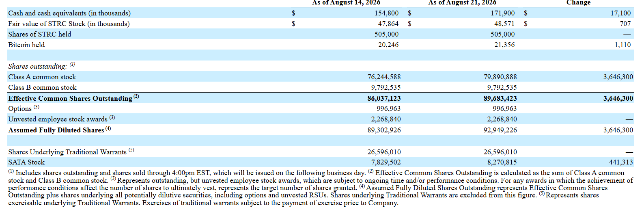Select the 'Change' column header
This screenshot has height=212, width=644.
pos(578,2)
